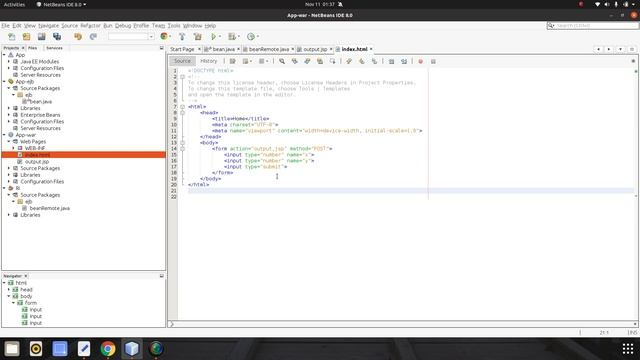Collapse code fold at html tag line 7
Screen dimensions: 640x360
(x=182, y=107)
